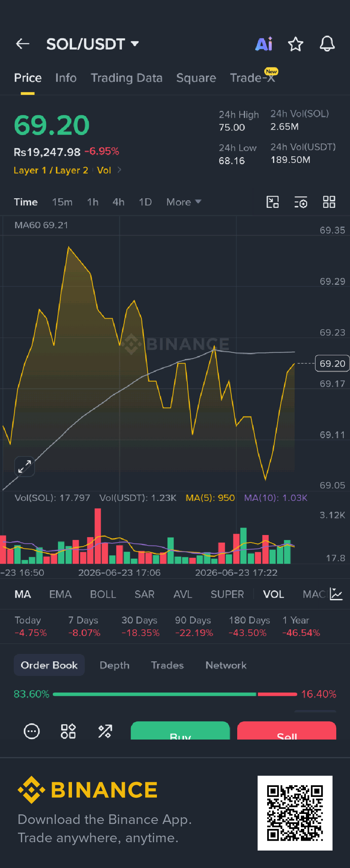Tap the 24h Low value 68.16
The height and width of the screenshot is (868, 350).
(x=232, y=160)
